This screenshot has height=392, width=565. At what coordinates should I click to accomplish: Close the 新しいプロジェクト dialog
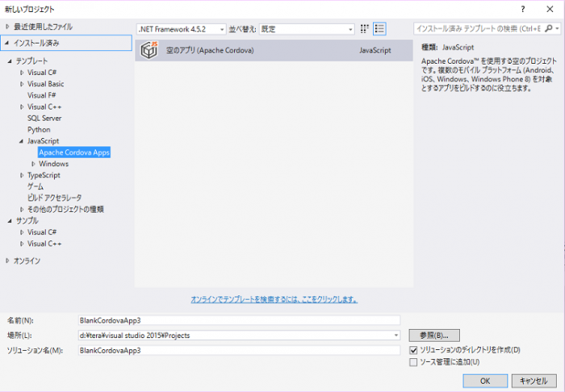[551, 8]
